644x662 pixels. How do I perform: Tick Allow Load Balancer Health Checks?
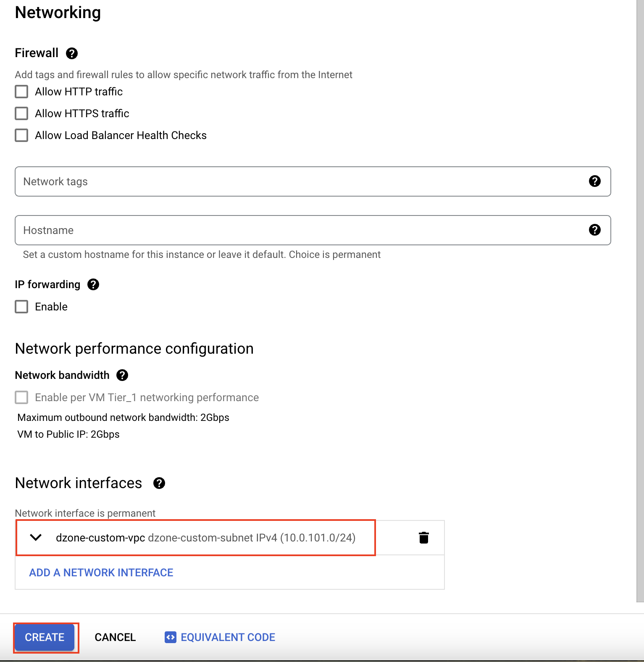pos(21,135)
